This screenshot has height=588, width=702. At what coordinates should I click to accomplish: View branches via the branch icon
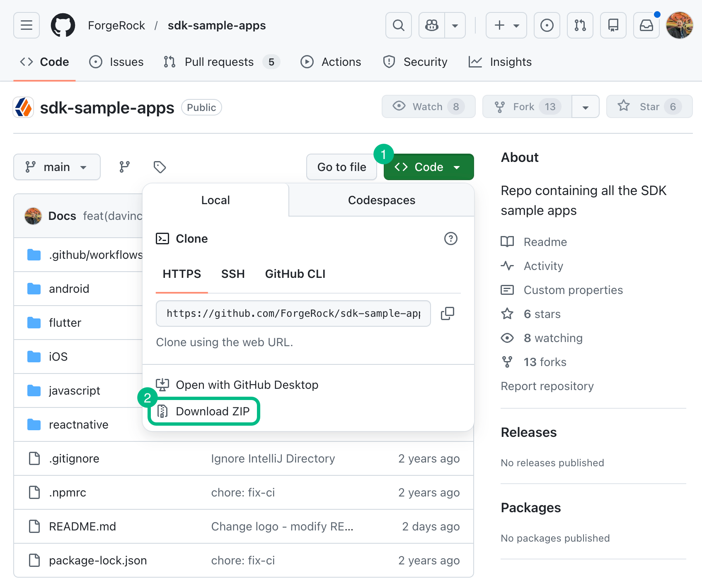coord(124,167)
